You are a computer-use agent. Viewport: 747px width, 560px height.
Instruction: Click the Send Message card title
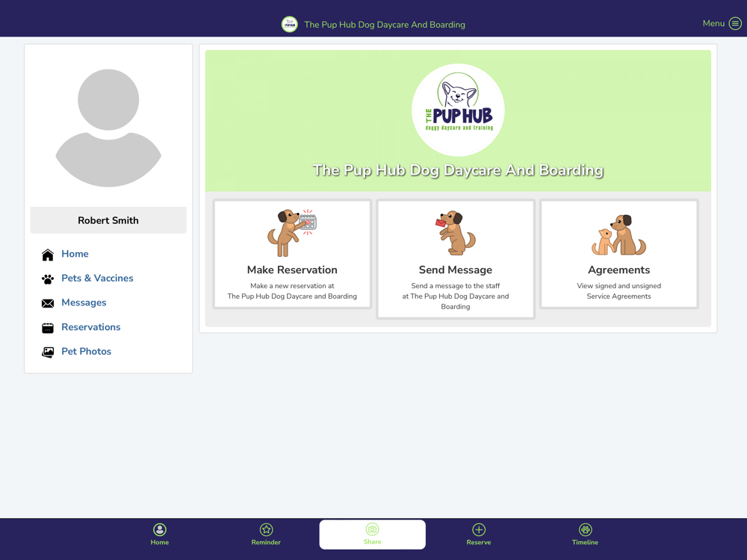point(456,270)
